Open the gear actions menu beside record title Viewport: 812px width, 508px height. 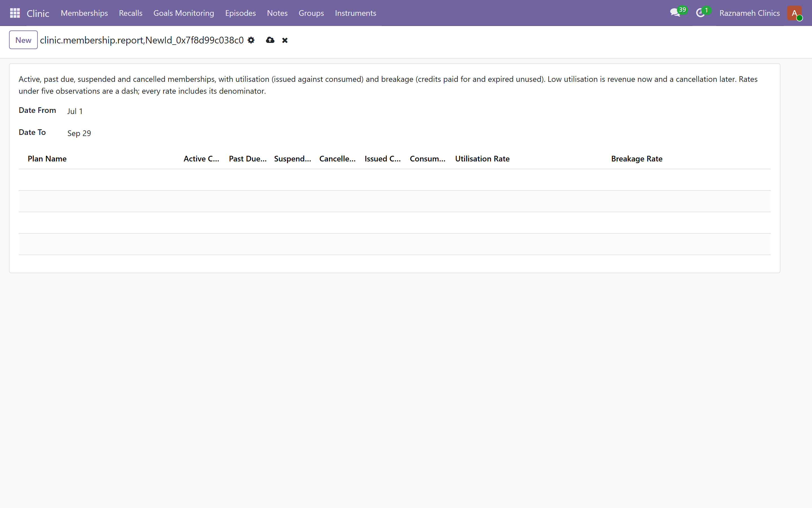pyautogui.click(x=251, y=40)
